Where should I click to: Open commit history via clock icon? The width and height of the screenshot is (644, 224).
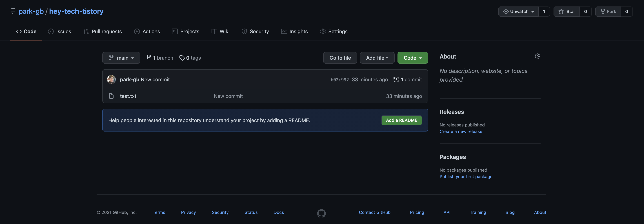[396, 79]
